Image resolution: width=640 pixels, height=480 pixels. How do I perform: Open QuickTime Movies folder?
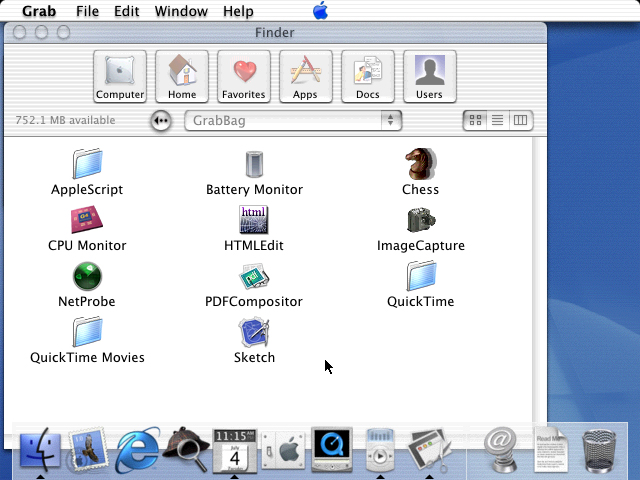(x=87, y=332)
